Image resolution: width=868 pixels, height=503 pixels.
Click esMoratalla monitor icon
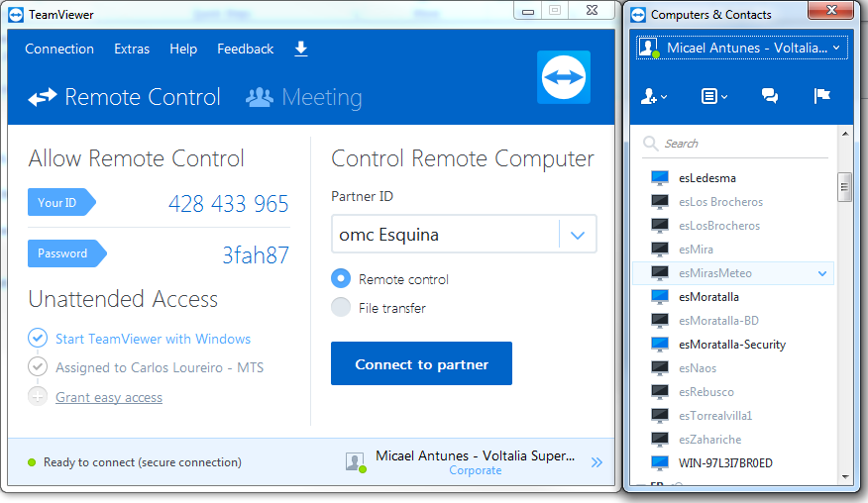pyautogui.click(x=660, y=297)
